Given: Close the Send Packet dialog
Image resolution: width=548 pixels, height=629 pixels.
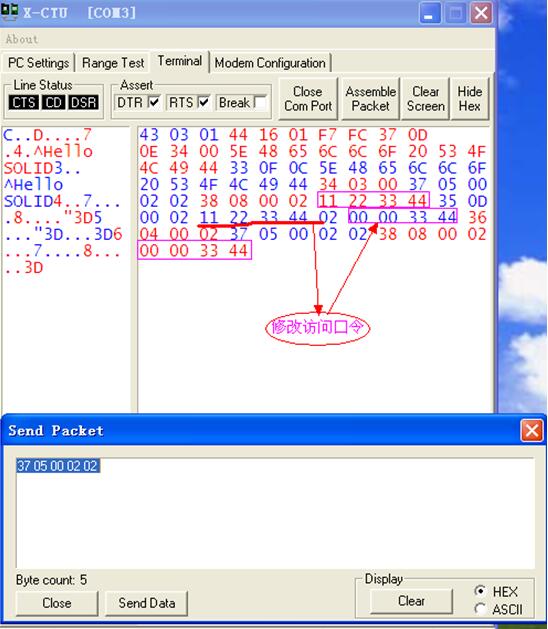Looking at the screenshot, I should coord(532,430).
